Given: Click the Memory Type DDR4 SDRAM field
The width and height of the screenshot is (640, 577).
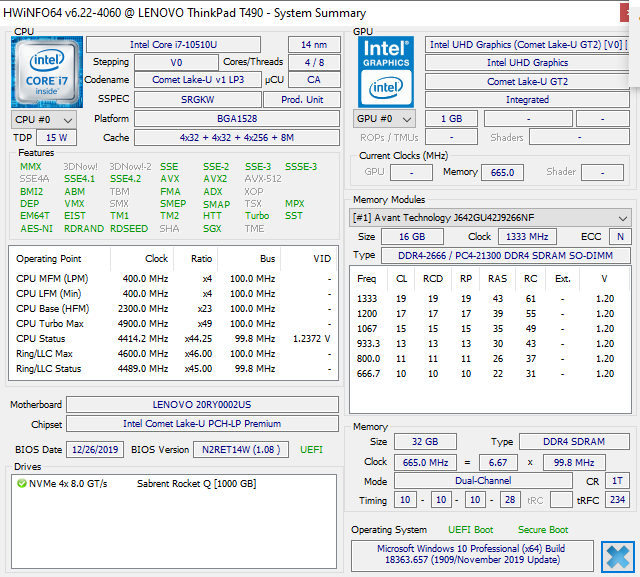Looking at the screenshot, I should pyautogui.click(x=574, y=442).
